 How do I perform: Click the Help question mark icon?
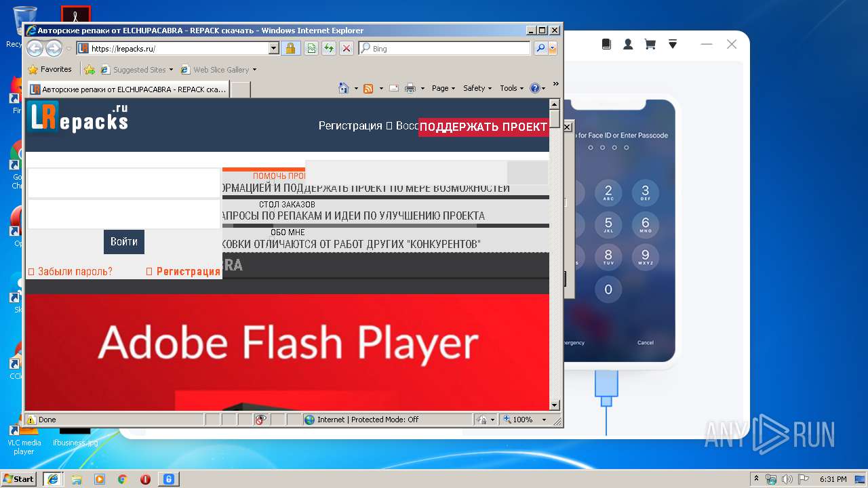534,88
